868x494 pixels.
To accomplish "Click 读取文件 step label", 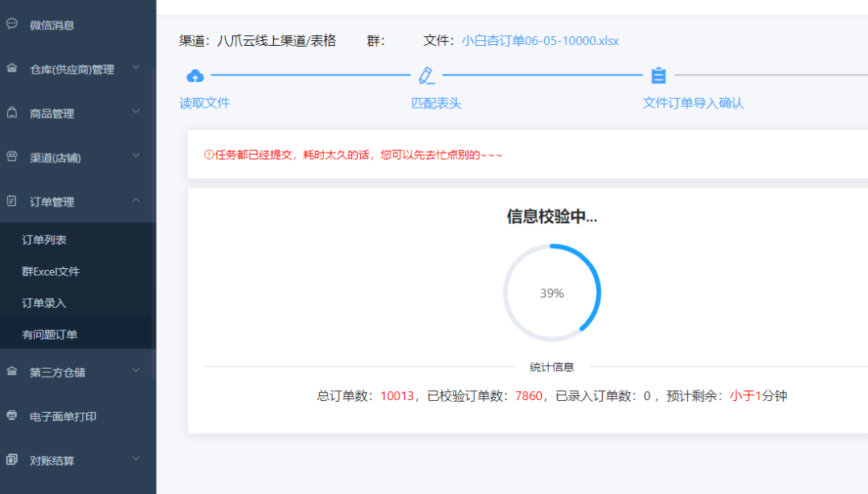I will 204,103.
